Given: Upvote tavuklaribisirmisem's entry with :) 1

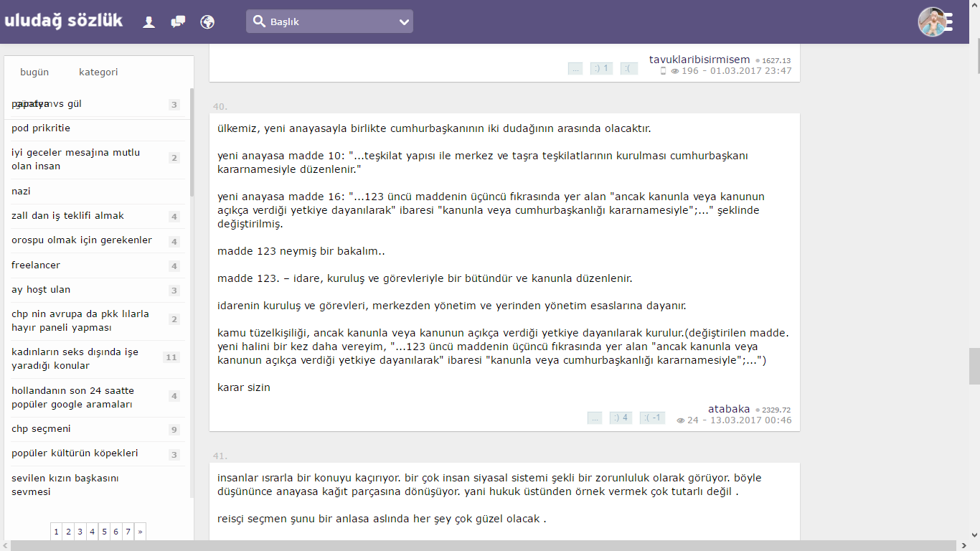Looking at the screenshot, I should 601,68.
